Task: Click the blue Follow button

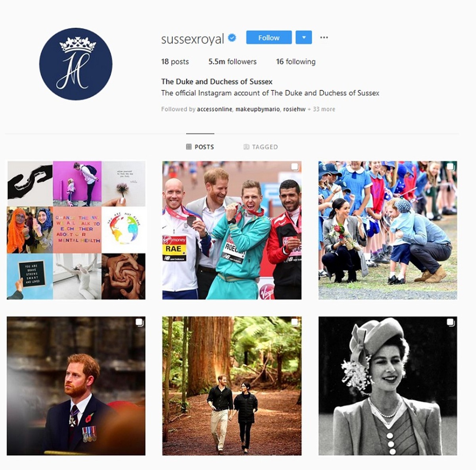Action: pyautogui.click(x=269, y=38)
